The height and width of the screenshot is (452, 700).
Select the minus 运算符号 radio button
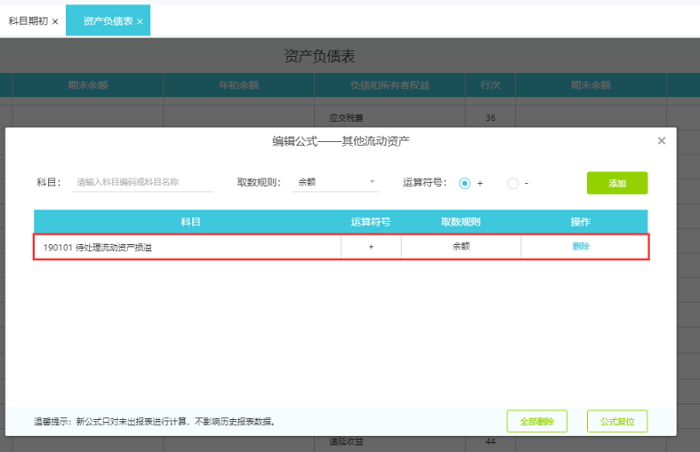tap(513, 183)
